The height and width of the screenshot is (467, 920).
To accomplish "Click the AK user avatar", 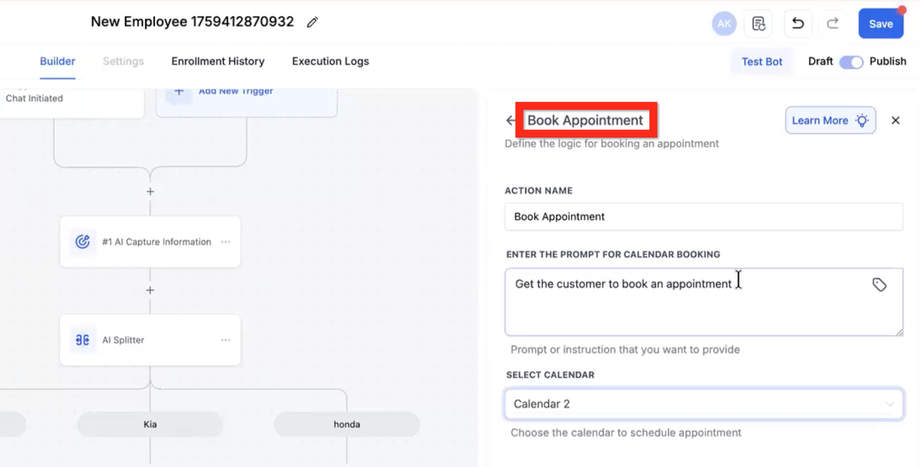I will coord(724,24).
